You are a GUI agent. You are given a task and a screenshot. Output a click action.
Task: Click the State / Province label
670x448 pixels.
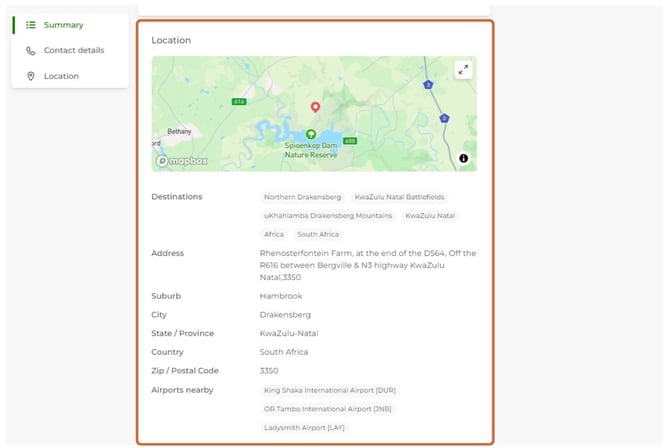[182, 333]
